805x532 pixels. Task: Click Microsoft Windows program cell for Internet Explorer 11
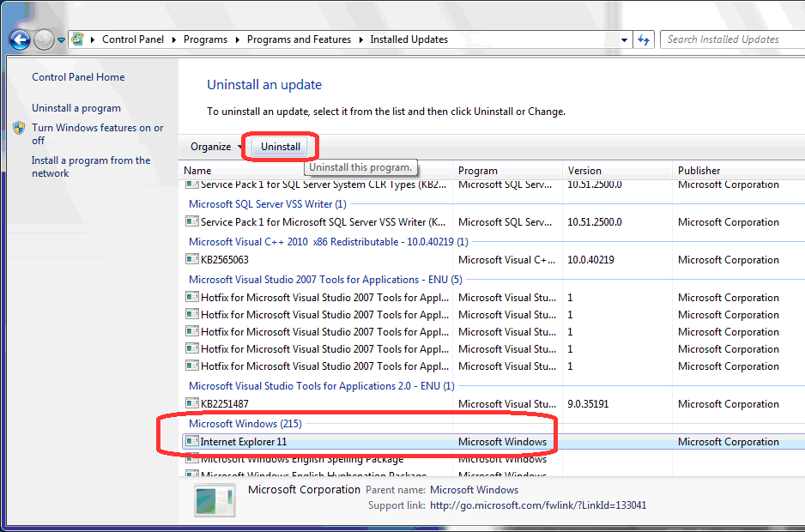click(502, 442)
